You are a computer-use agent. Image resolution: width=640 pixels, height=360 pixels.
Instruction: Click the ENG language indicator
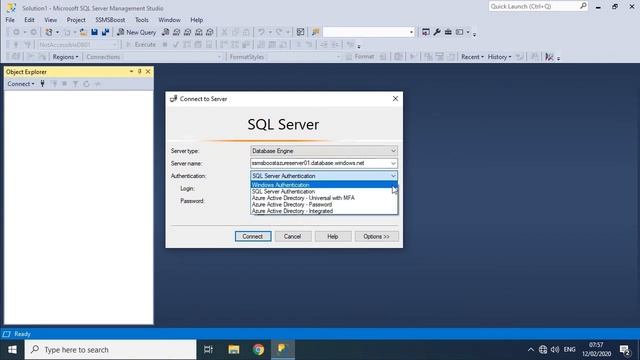[569, 350]
